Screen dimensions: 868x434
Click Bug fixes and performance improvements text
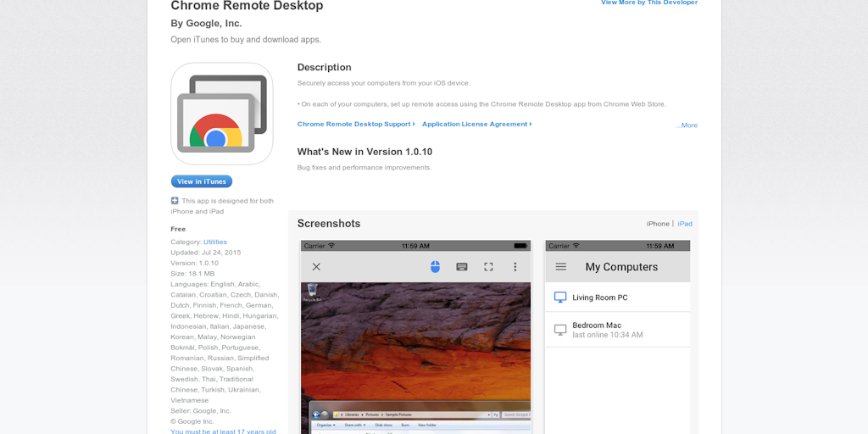pyautogui.click(x=364, y=167)
